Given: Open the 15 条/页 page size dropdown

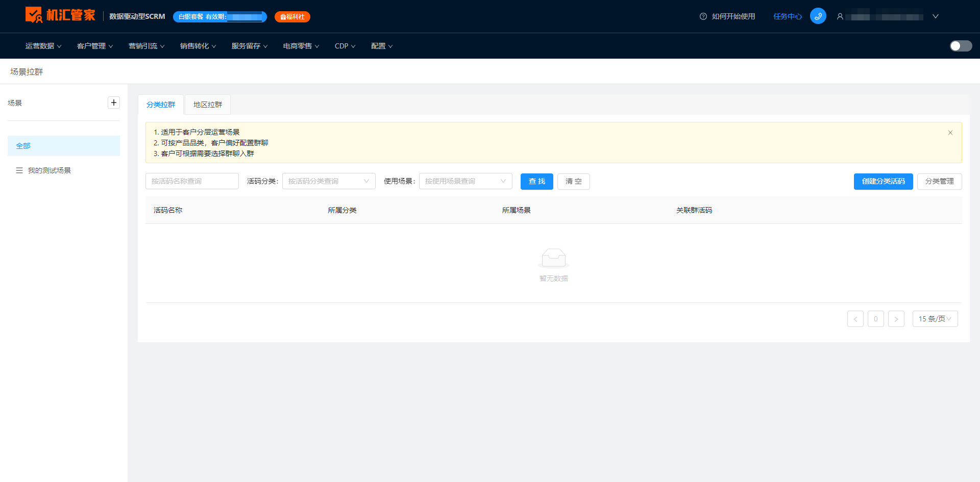Looking at the screenshot, I should point(935,319).
